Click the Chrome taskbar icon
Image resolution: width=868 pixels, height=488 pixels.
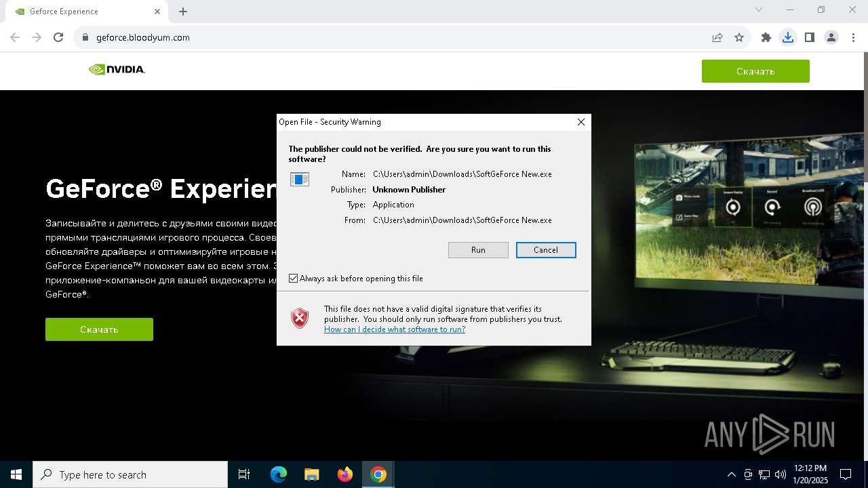(378, 474)
